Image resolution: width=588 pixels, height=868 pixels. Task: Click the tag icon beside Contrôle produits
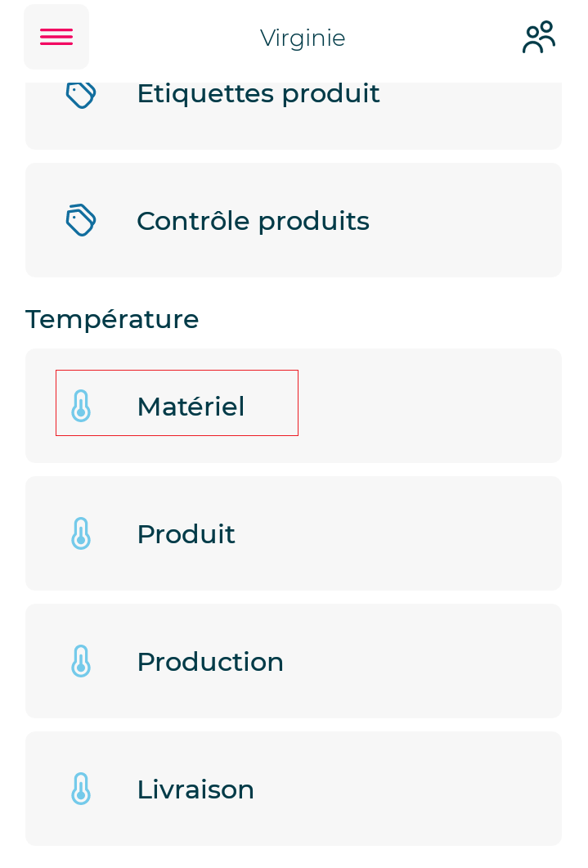coord(81,220)
